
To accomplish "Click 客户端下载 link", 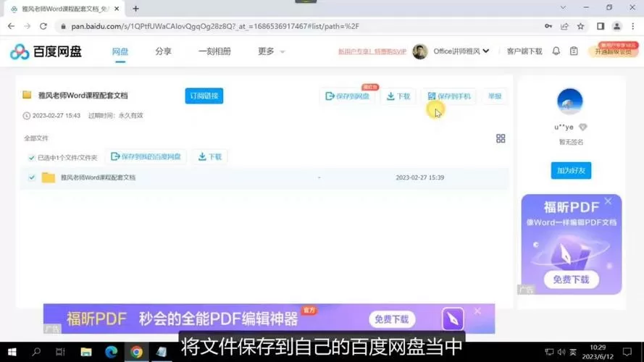I will pyautogui.click(x=524, y=51).
